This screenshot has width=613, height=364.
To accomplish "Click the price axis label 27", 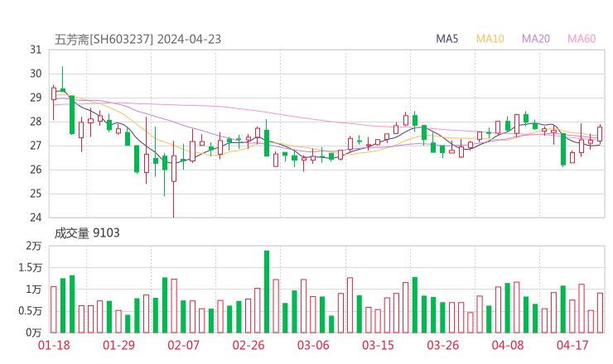I will pos(36,146).
